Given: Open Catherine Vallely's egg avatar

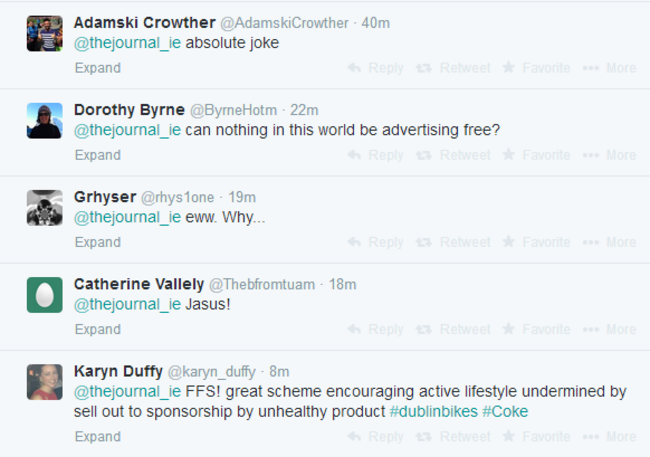Looking at the screenshot, I should (x=44, y=294).
